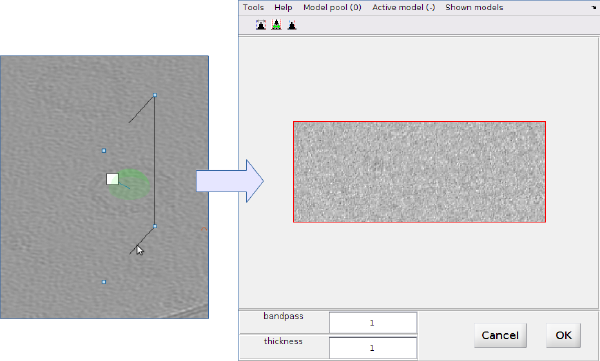The height and width of the screenshot is (361, 600).
Task: Click the Cancel button
Action: point(500,335)
